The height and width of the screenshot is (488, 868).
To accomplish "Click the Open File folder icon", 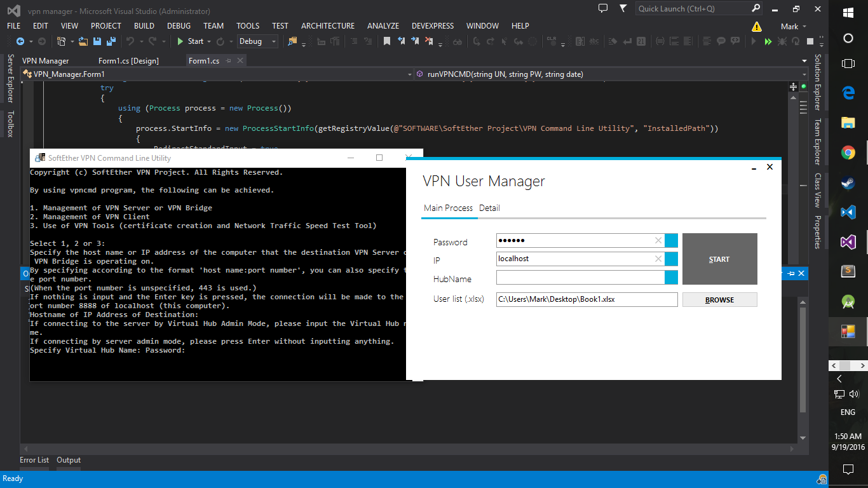I will click(85, 41).
